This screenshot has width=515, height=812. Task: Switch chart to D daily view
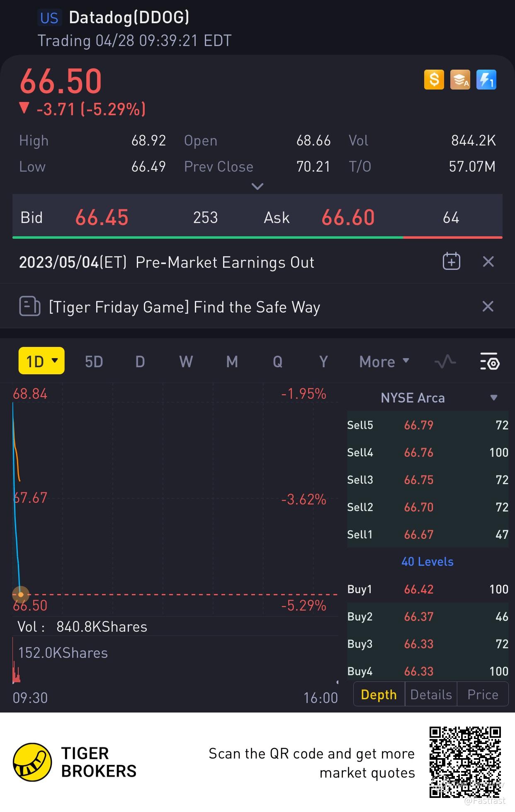[140, 362]
